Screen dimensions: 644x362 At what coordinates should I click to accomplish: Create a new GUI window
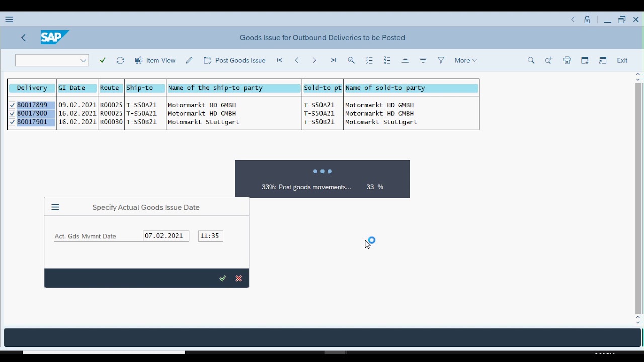[x=585, y=60]
